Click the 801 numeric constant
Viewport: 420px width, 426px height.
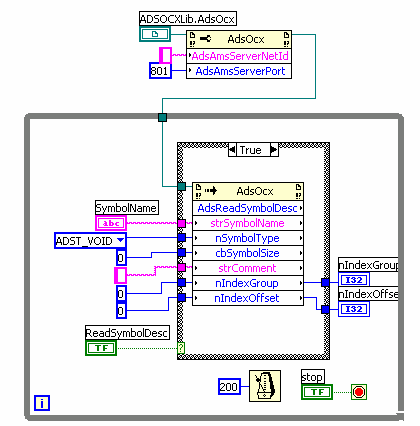[160, 71]
